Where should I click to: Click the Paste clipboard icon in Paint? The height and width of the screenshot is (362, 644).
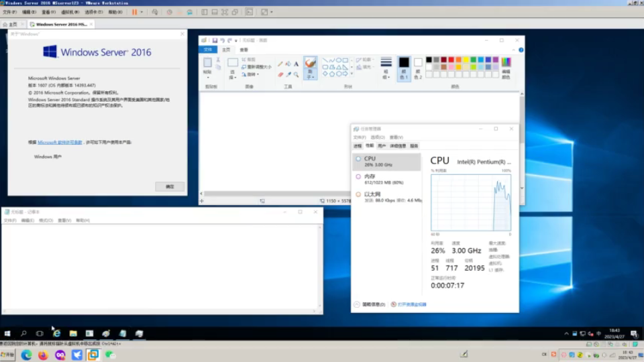coord(207,63)
